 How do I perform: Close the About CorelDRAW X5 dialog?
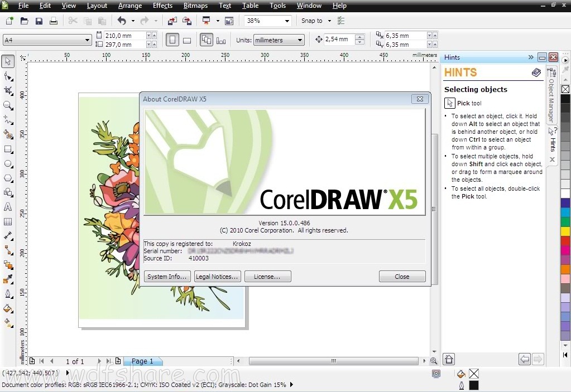(x=402, y=277)
